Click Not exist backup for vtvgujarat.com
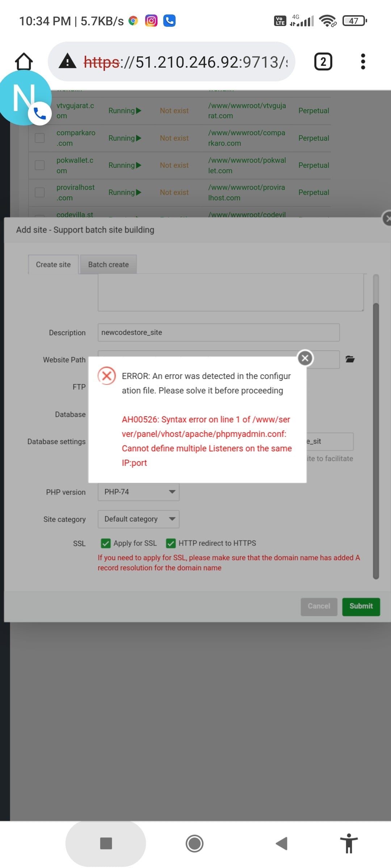This screenshot has height=868, width=391. click(x=174, y=111)
